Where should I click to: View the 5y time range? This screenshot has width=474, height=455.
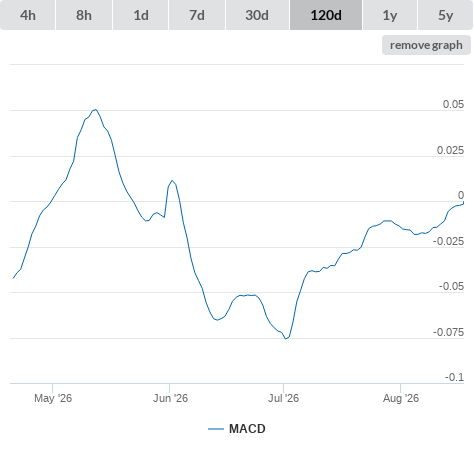pos(445,15)
